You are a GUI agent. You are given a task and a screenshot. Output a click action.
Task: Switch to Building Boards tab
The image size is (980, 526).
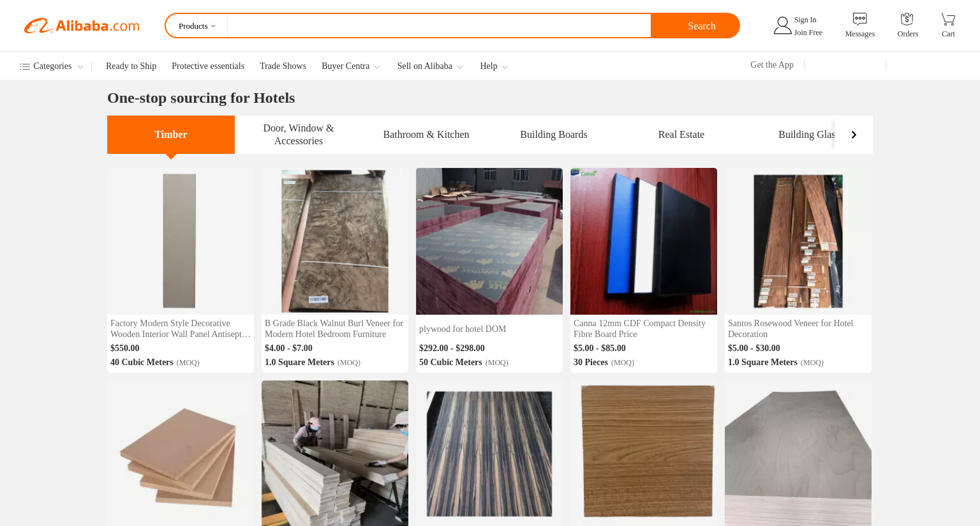(x=554, y=135)
